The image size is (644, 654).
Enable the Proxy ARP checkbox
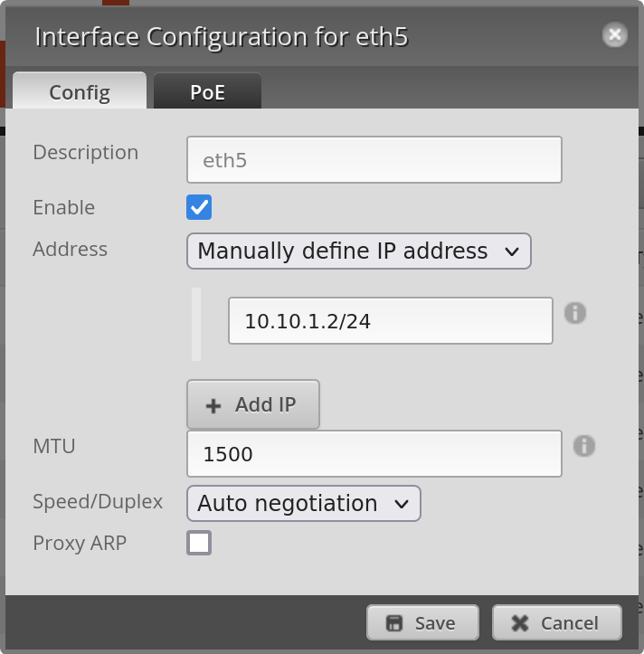(x=199, y=543)
